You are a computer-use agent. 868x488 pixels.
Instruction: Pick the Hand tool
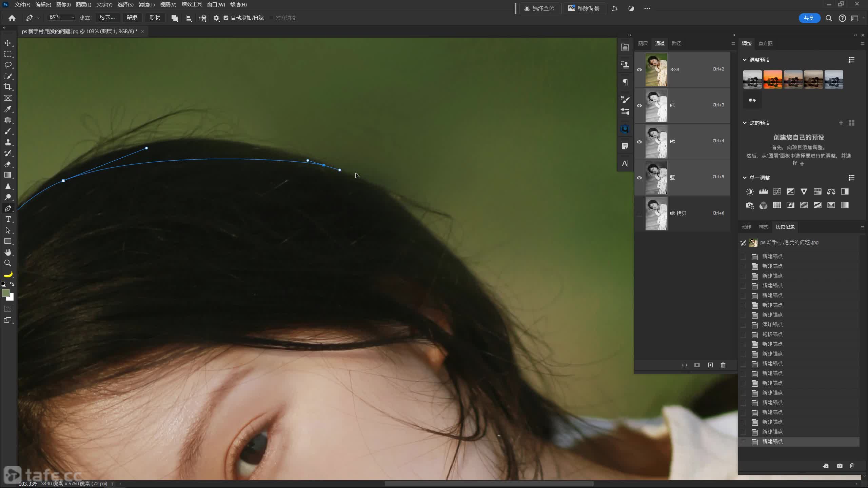click(8, 252)
